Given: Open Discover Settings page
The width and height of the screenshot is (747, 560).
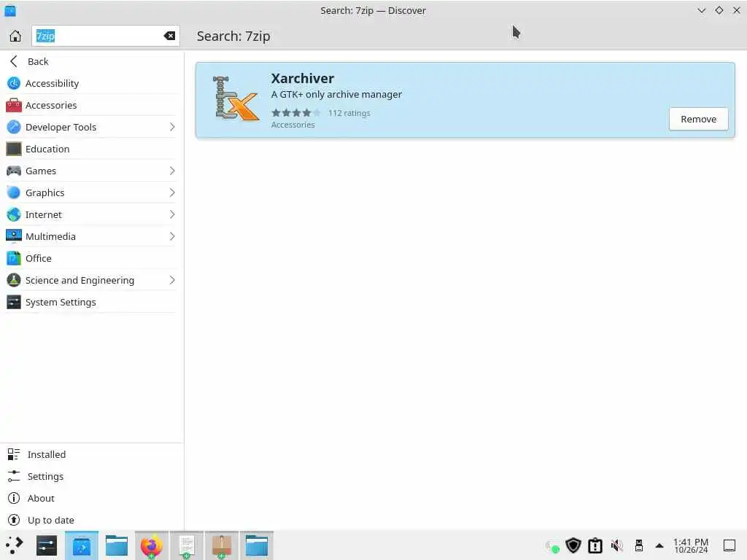Looking at the screenshot, I should pos(92,476).
